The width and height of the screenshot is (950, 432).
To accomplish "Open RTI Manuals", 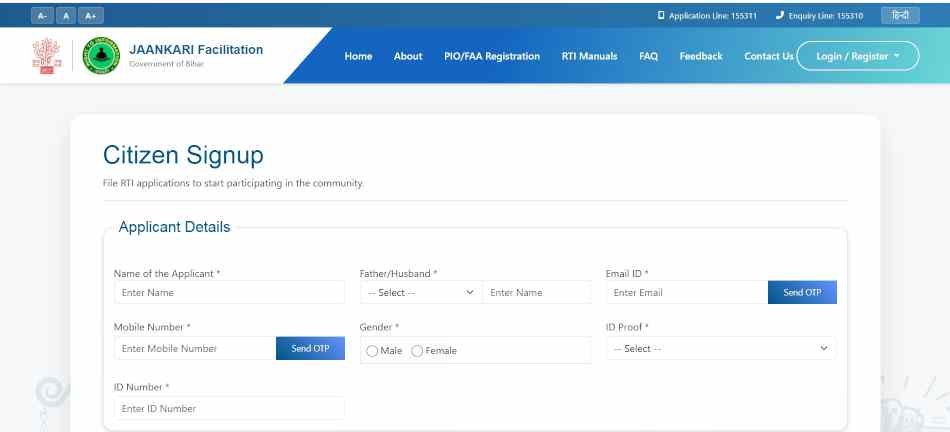I will click(589, 56).
